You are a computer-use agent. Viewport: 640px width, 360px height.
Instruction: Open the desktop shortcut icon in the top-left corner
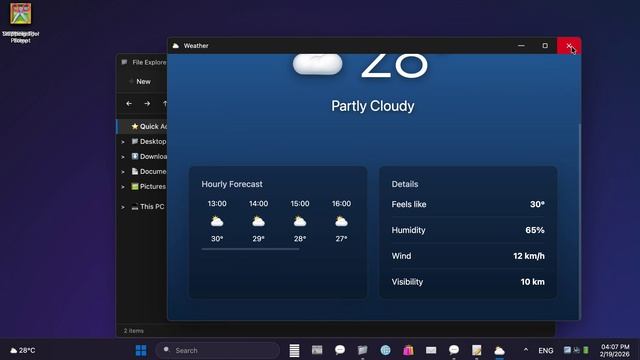point(20,14)
